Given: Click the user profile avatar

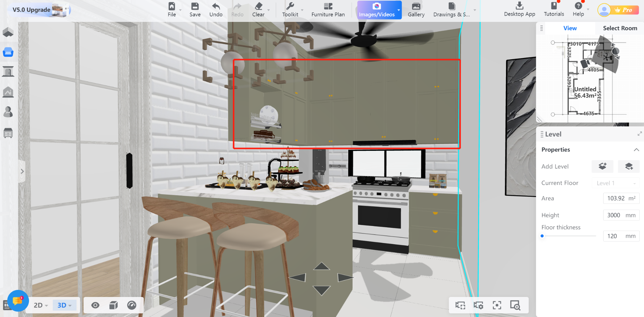Looking at the screenshot, I should [x=604, y=10].
